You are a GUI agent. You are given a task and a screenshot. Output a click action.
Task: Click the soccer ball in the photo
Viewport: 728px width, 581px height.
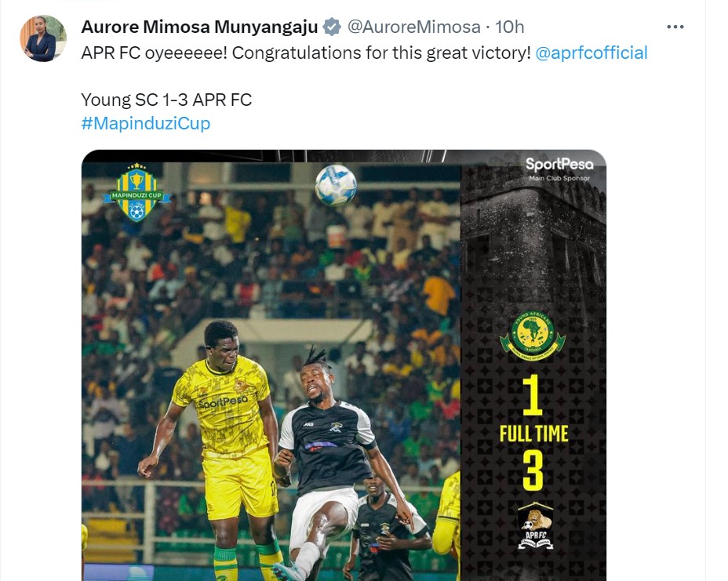[336, 185]
